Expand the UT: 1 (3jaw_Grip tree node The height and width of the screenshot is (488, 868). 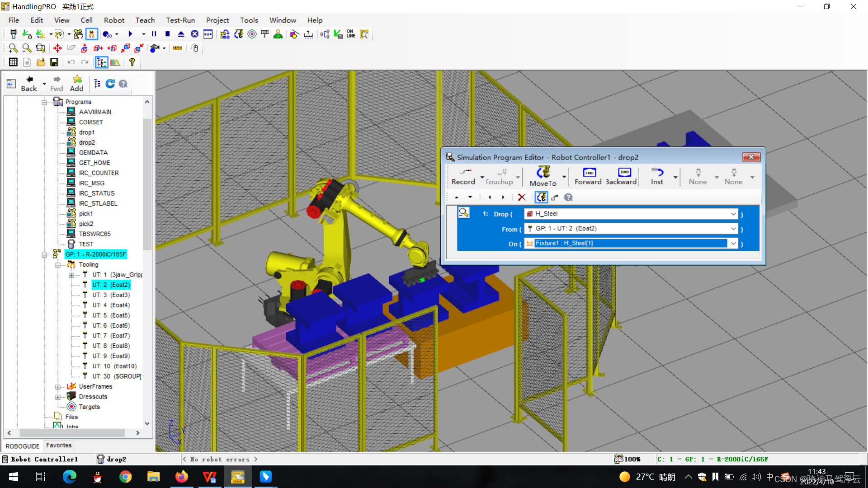(71, 275)
